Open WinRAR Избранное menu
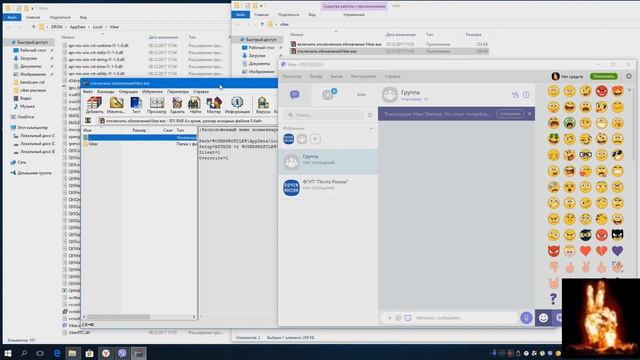This screenshot has width=640, height=360. point(152,92)
